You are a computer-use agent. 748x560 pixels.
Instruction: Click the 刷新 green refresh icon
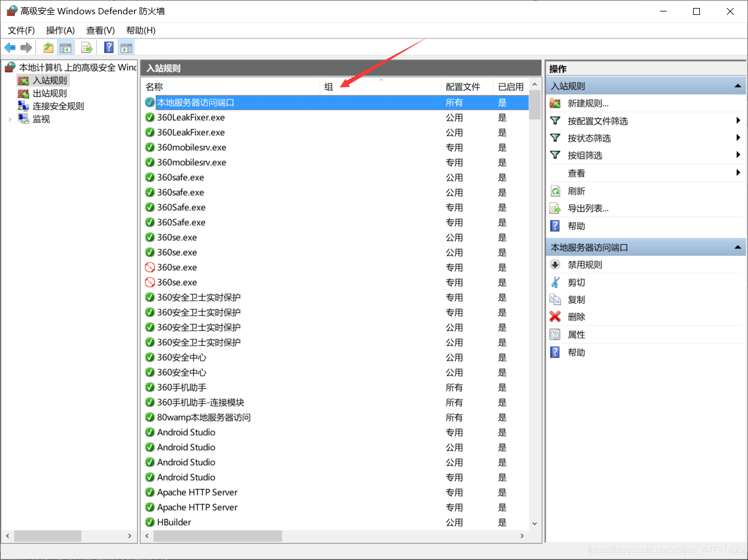tap(555, 191)
